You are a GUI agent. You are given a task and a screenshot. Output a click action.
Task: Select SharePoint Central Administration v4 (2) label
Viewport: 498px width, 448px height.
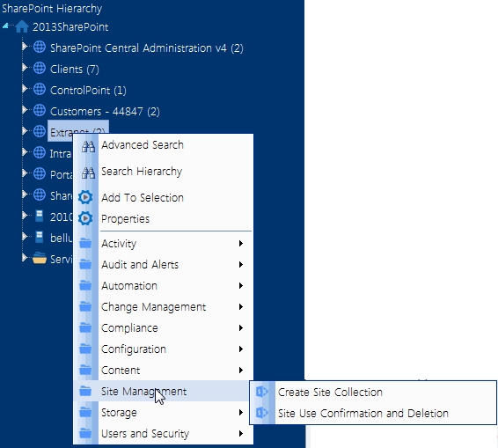[147, 48]
